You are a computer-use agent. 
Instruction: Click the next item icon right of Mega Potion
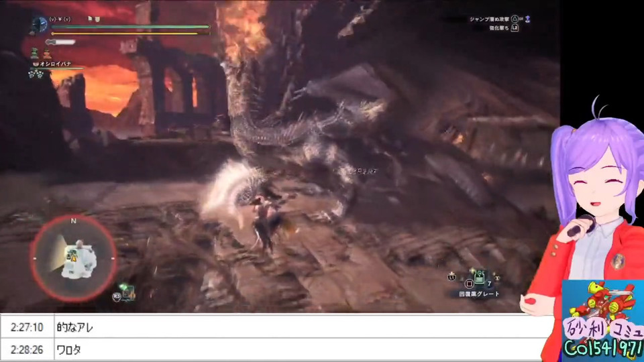(496, 277)
